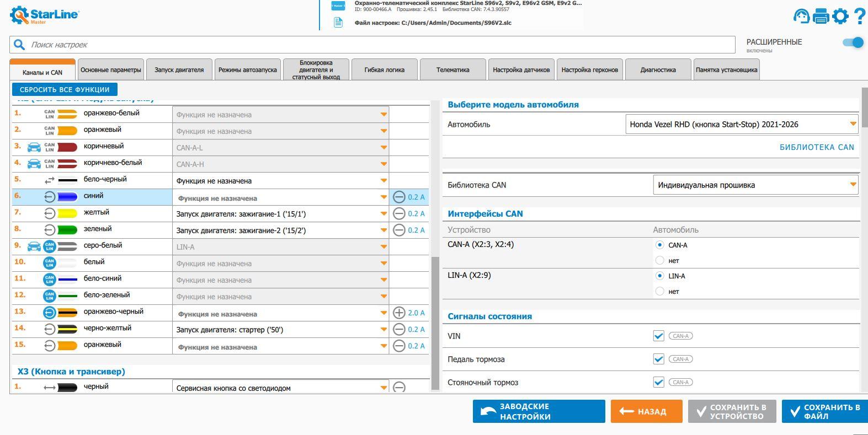Uncheck Педаль тормоза checkbox
This screenshot has height=435, width=868.
658,359
